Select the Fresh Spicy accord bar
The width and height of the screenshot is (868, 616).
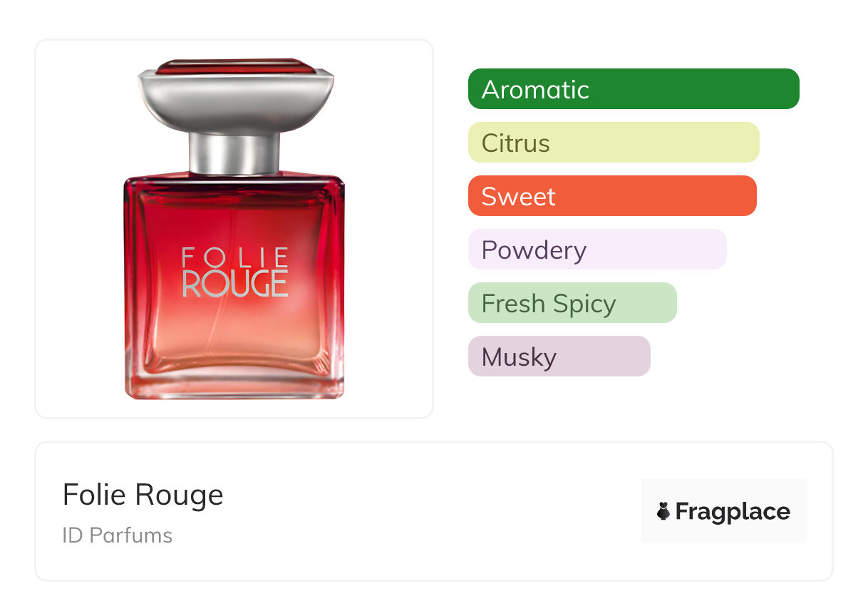coord(572,303)
